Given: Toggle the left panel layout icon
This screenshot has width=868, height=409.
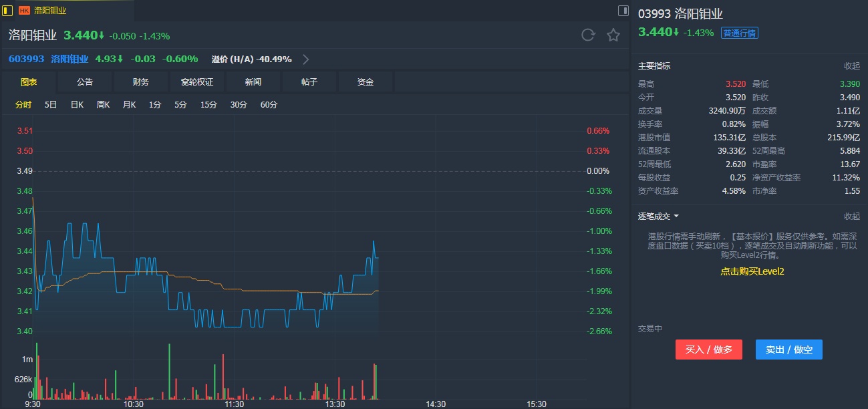Looking at the screenshot, I should coord(8,10).
